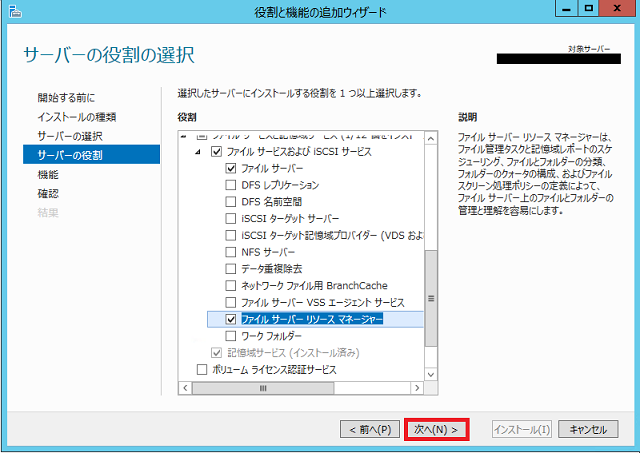The height and width of the screenshot is (453, 640).
Task: Tick the データ重複除去 checkbox
Action: tap(232, 269)
